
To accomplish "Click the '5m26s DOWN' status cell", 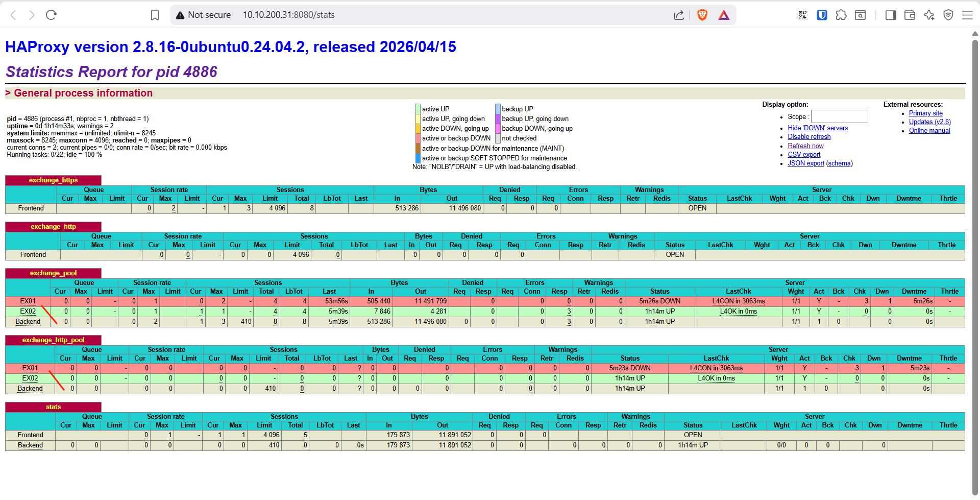I will pos(659,301).
